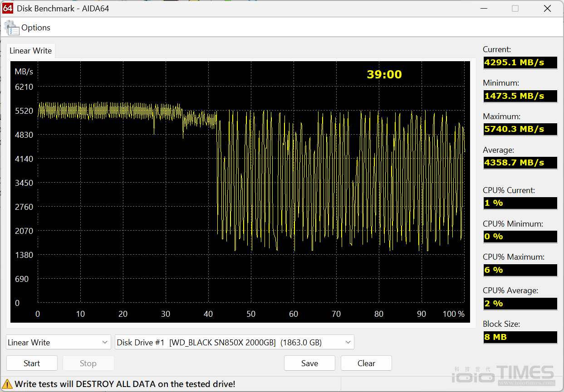Click the 2070 y-axis label
This screenshot has width=564, height=392.
click(24, 231)
